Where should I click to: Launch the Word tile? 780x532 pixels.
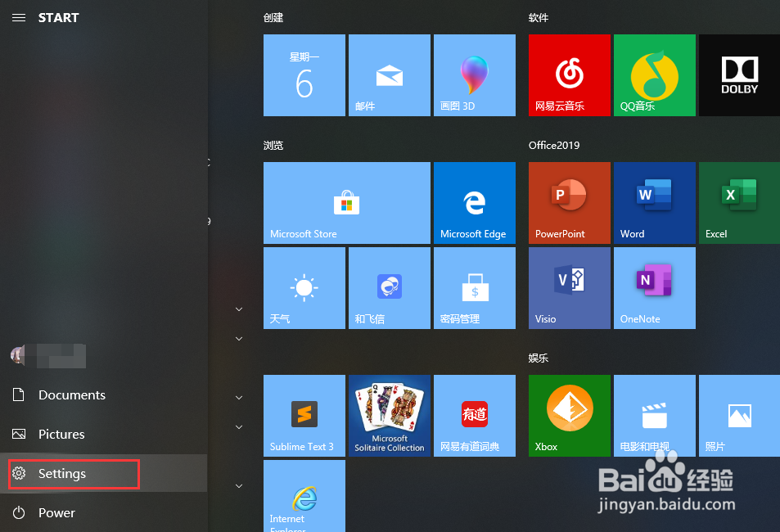click(x=655, y=203)
